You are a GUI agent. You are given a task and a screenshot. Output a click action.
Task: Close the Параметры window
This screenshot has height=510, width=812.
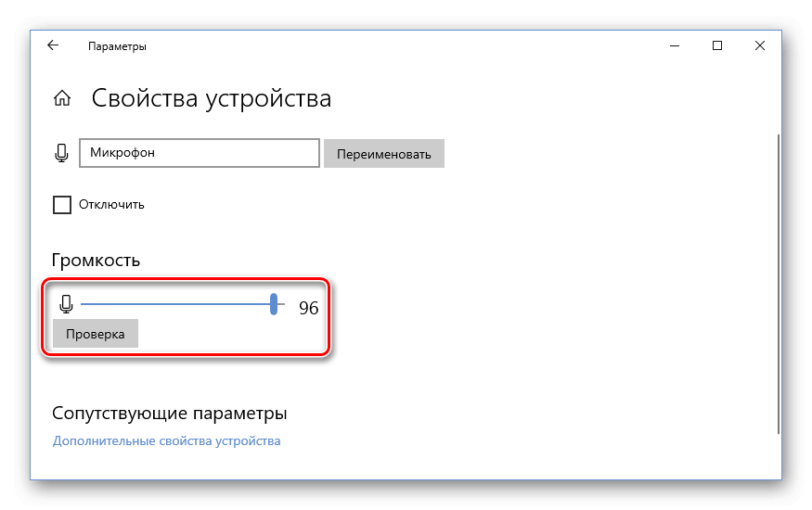coord(760,45)
